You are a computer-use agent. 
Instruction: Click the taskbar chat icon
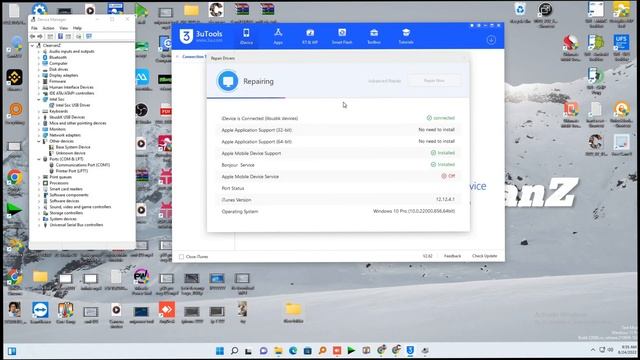pyautogui.click(x=264, y=351)
